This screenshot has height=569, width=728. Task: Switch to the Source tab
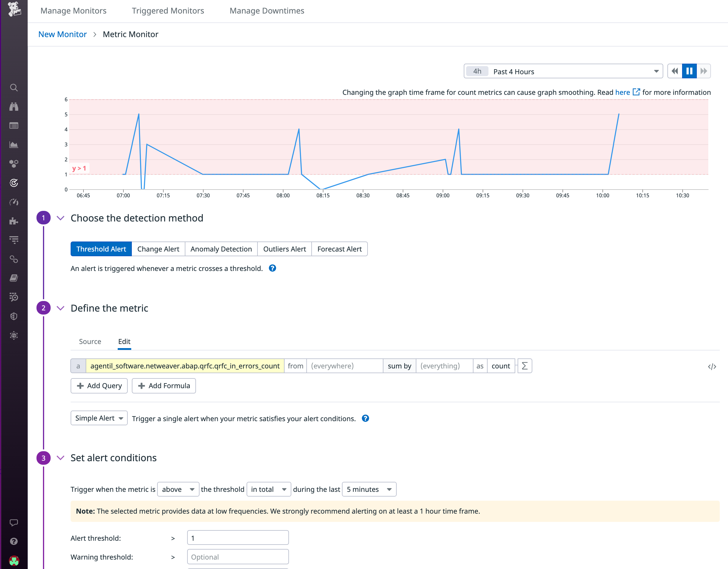coord(90,341)
